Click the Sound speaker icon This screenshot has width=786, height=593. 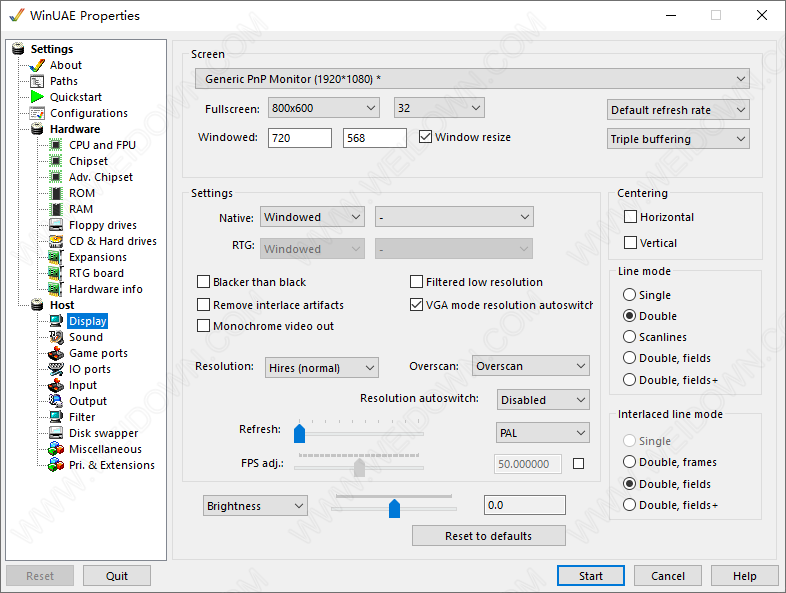click(56, 337)
